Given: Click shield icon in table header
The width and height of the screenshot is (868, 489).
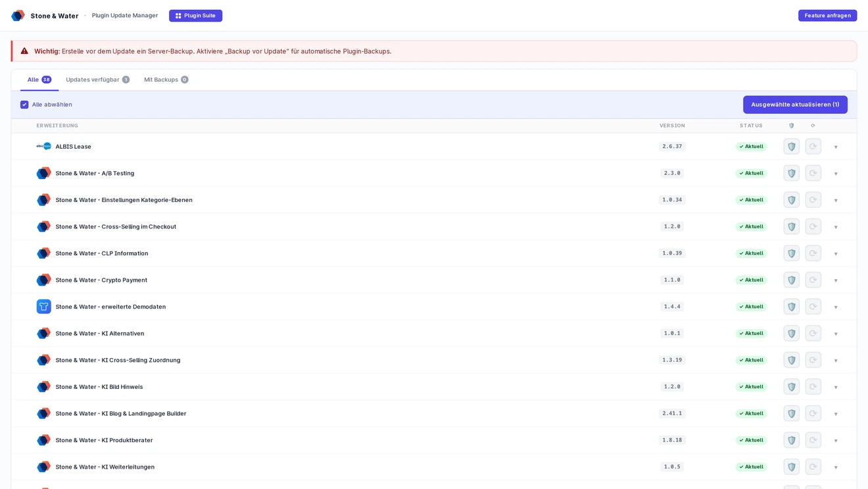Looking at the screenshot, I should pyautogui.click(x=792, y=126).
